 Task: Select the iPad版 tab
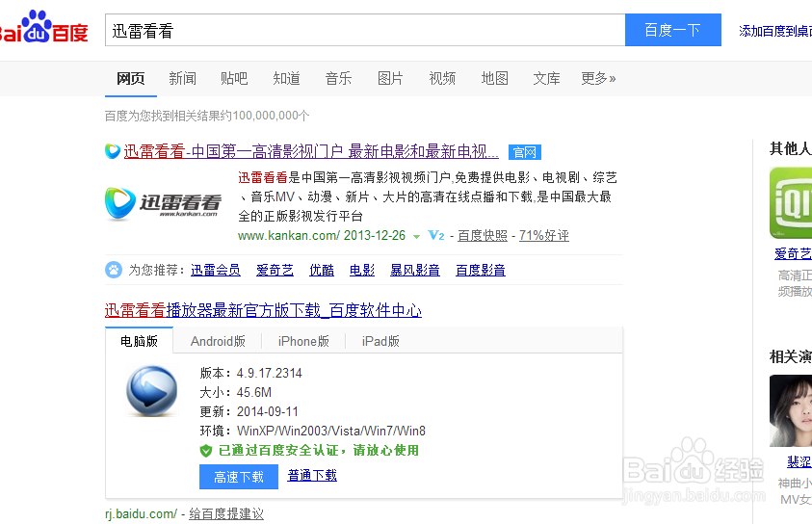pos(380,341)
